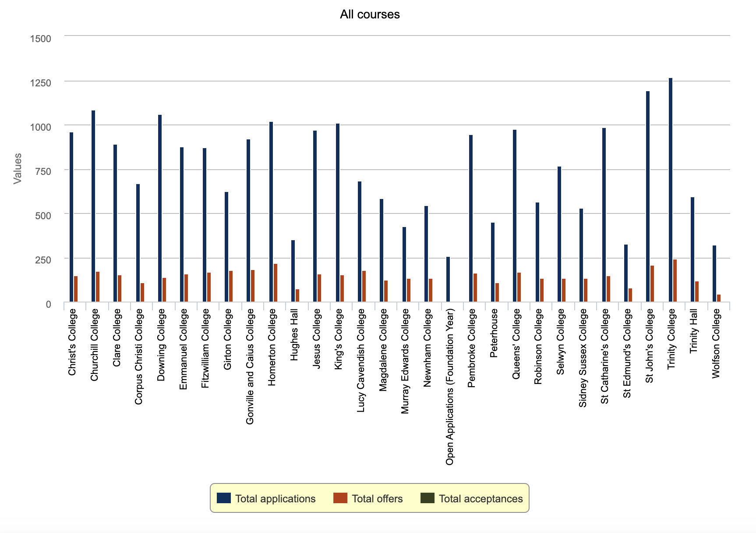Toggle the Total offers legend item
Image resolution: width=756 pixels, height=533 pixels.
coord(377,499)
